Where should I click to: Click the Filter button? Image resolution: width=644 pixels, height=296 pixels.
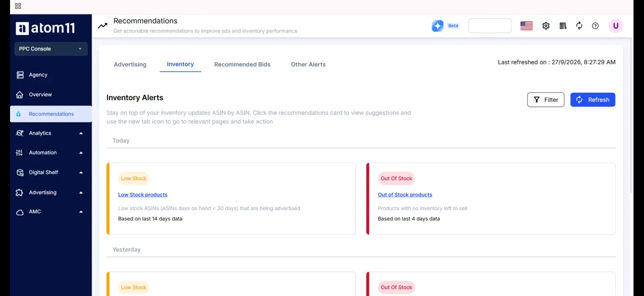[546, 100]
